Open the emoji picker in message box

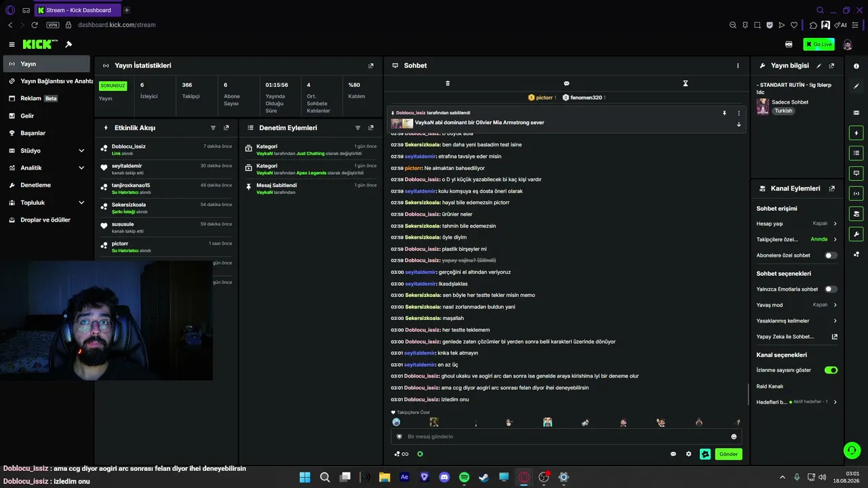click(x=734, y=436)
